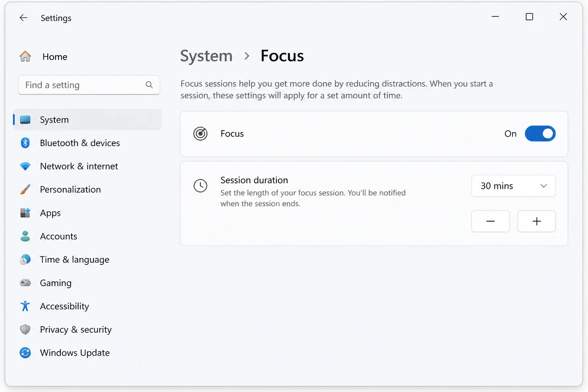
Task: Close the Settings window
Action: (x=563, y=17)
